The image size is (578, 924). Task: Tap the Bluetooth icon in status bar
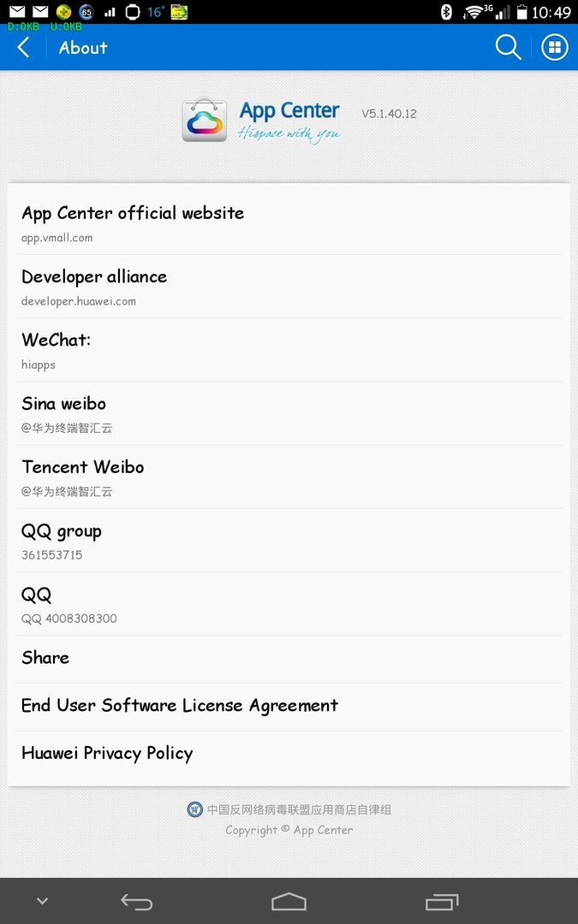point(446,11)
